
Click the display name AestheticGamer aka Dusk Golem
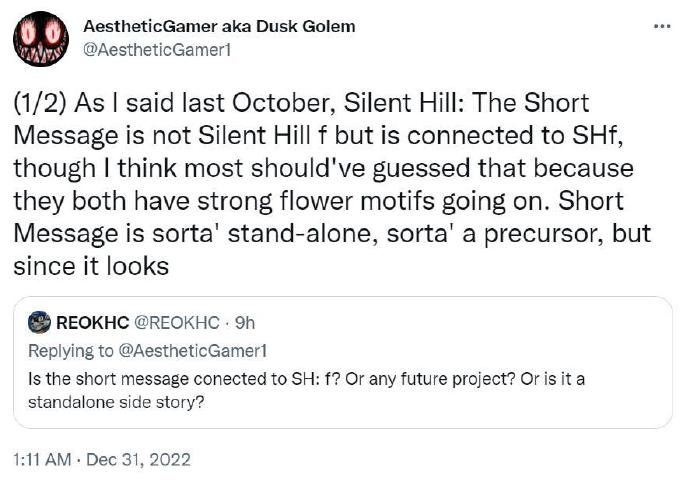coord(219,26)
